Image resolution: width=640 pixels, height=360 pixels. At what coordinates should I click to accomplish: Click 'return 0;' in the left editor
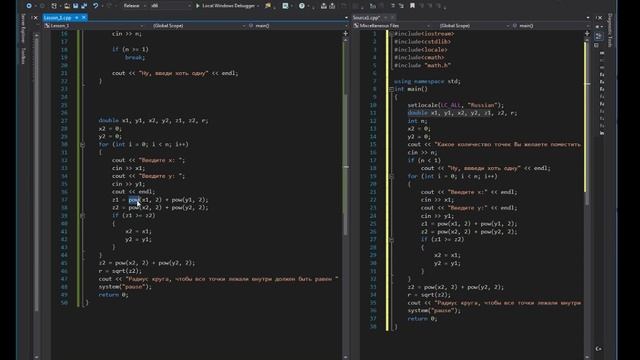click(x=113, y=295)
